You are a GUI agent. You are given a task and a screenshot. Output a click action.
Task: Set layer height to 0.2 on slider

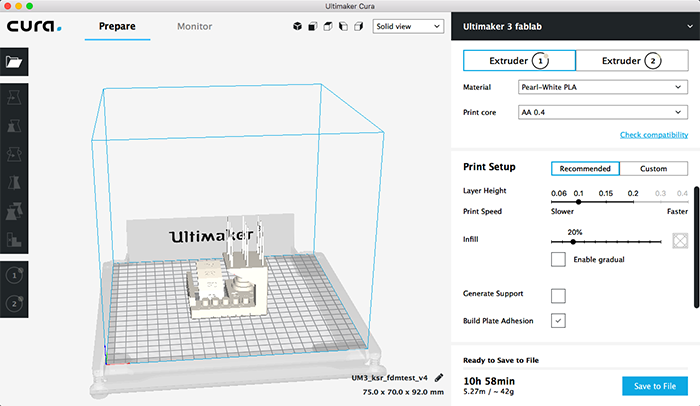[x=633, y=202]
